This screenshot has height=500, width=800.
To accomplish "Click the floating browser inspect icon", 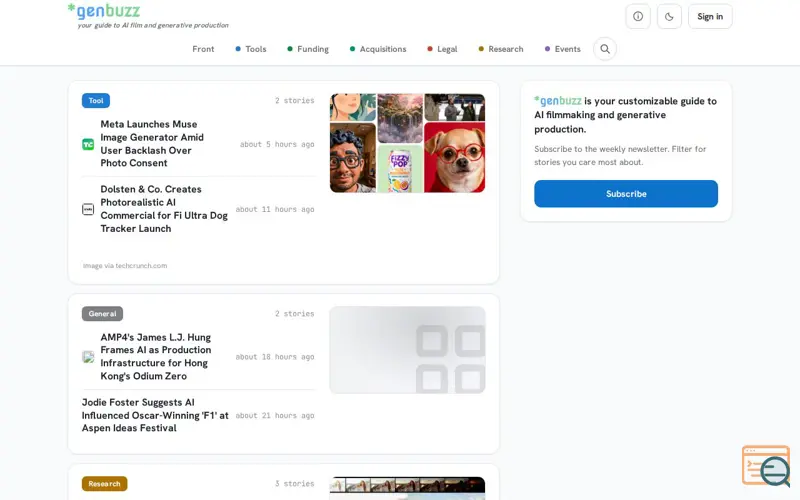I will click(766, 466).
